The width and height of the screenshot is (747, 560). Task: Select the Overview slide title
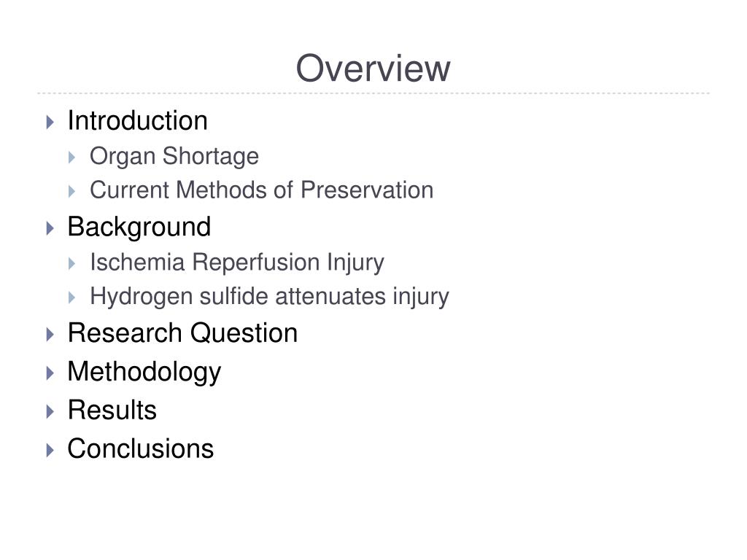[x=373, y=68]
